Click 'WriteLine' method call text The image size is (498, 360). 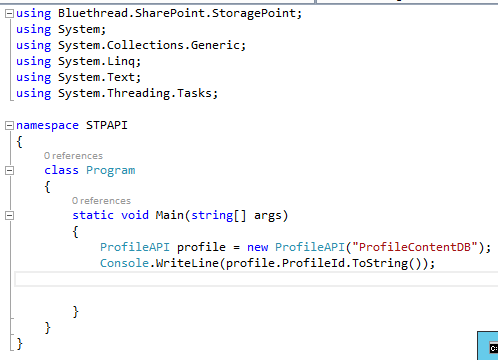(187, 263)
